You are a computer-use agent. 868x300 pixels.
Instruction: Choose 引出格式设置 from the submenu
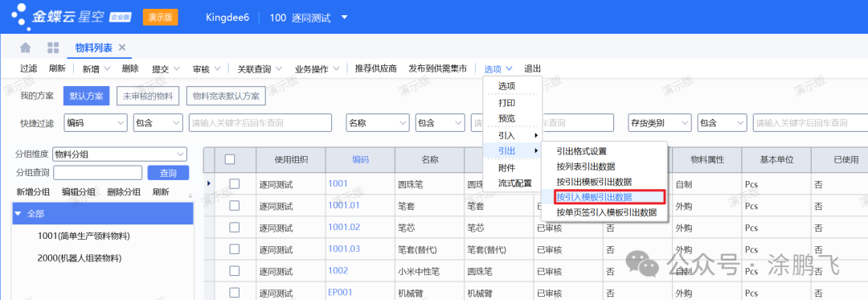tap(582, 150)
